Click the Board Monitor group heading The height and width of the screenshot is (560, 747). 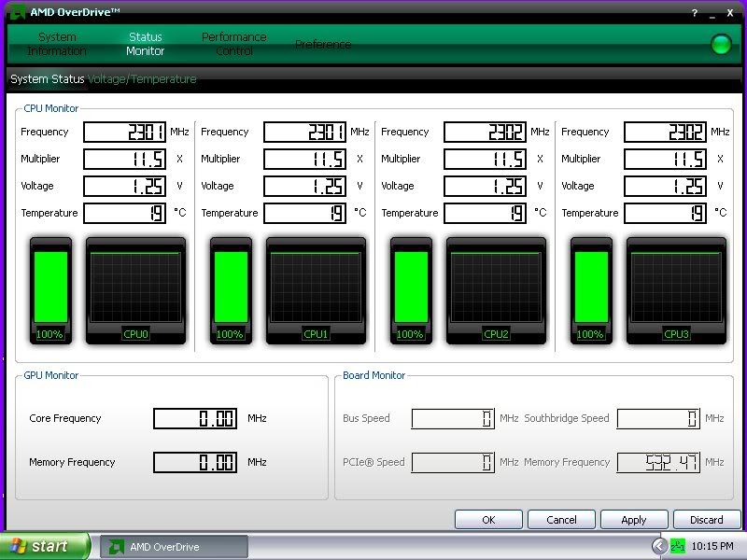[x=374, y=375]
